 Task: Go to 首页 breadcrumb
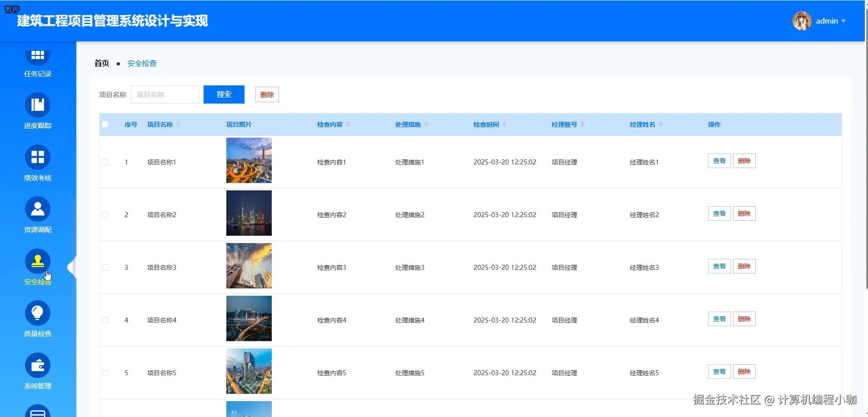coord(102,63)
